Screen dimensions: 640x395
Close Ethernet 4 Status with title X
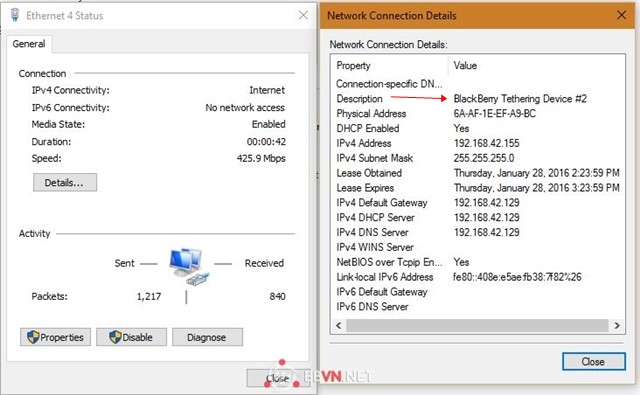(303, 15)
